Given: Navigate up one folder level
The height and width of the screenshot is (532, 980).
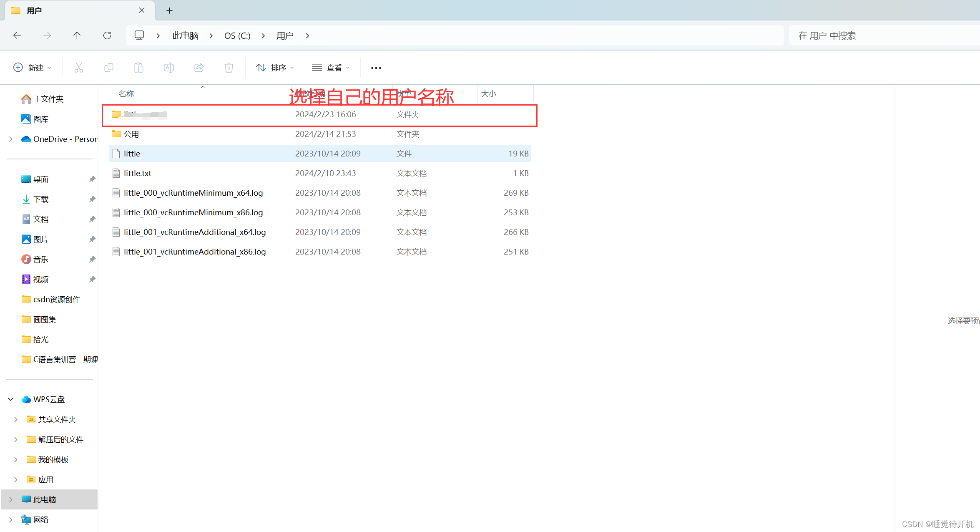Looking at the screenshot, I should 77,35.
